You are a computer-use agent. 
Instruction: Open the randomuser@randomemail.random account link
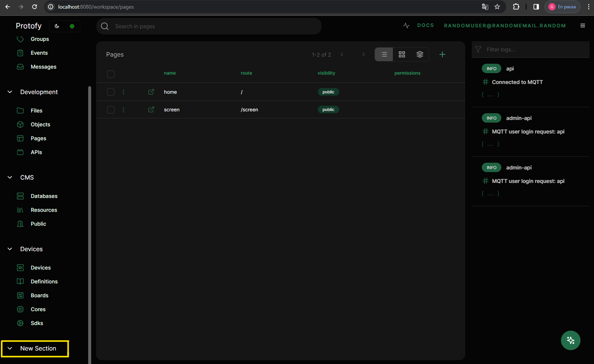505,25
